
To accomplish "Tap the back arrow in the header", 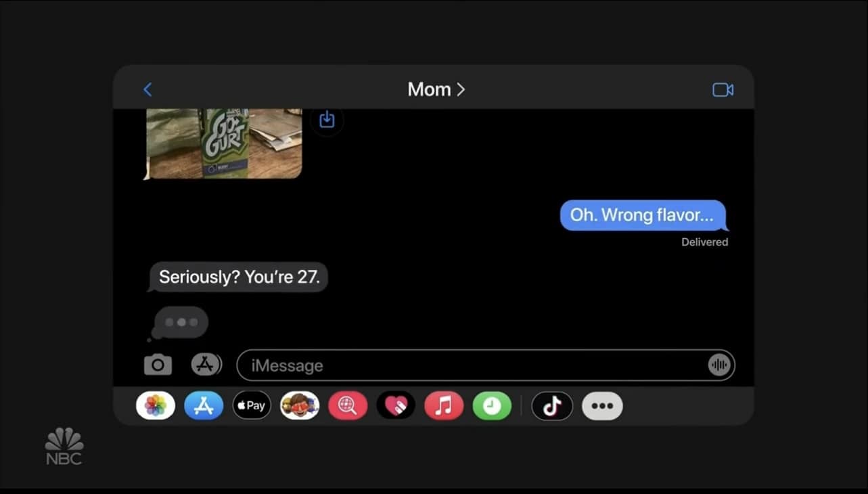I will 147,89.
